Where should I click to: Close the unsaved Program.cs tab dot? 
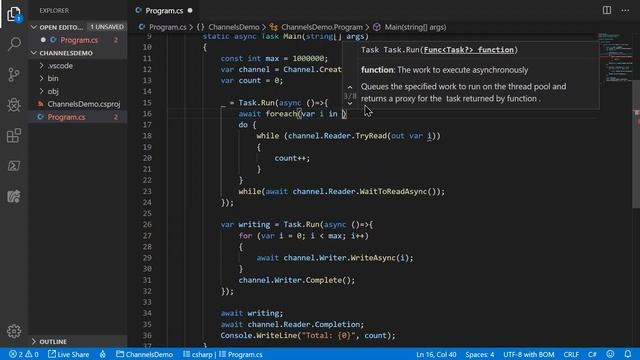click(x=190, y=11)
